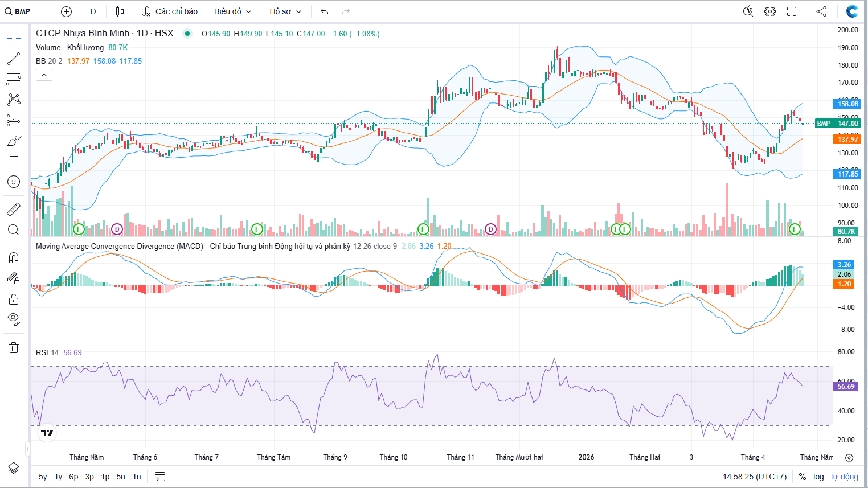Select the trend line drawing tool

pos(14,59)
